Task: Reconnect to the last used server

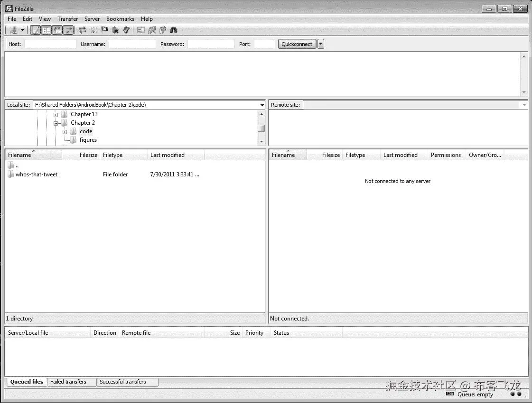Action: coord(126,30)
